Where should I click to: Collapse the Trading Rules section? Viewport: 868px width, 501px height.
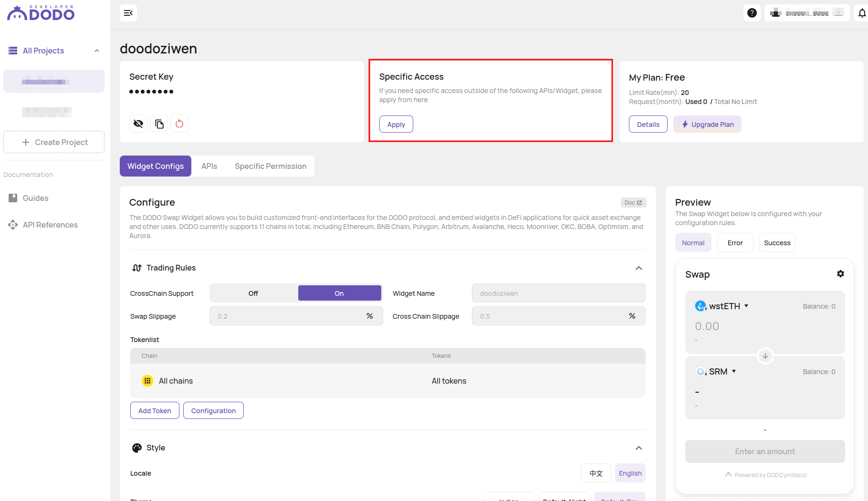point(639,268)
